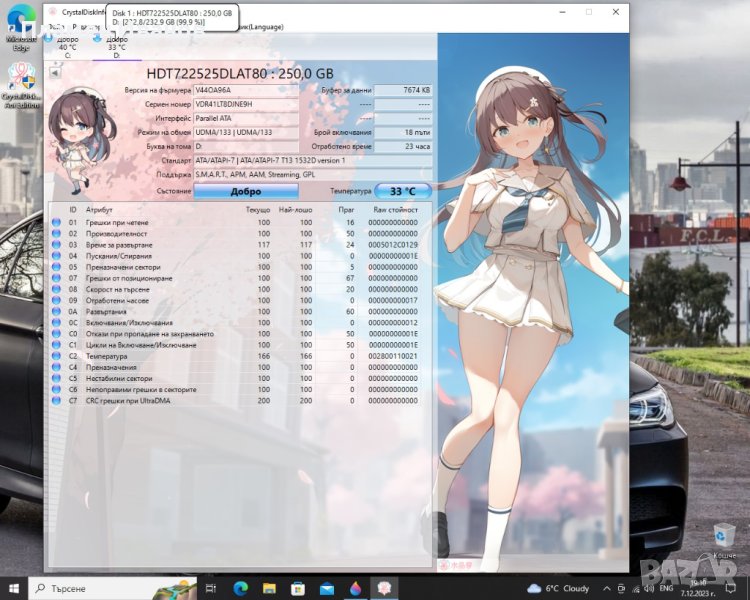Open File Explorer from the taskbar
The width and height of the screenshot is (750, 600).
(x=270, y=588)
